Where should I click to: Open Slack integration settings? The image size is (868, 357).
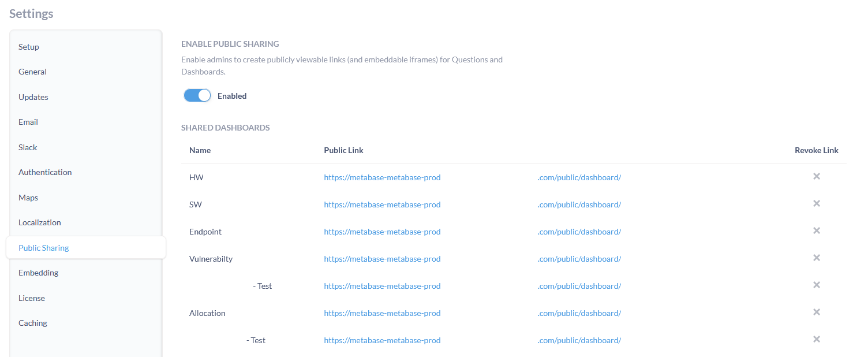27,147
